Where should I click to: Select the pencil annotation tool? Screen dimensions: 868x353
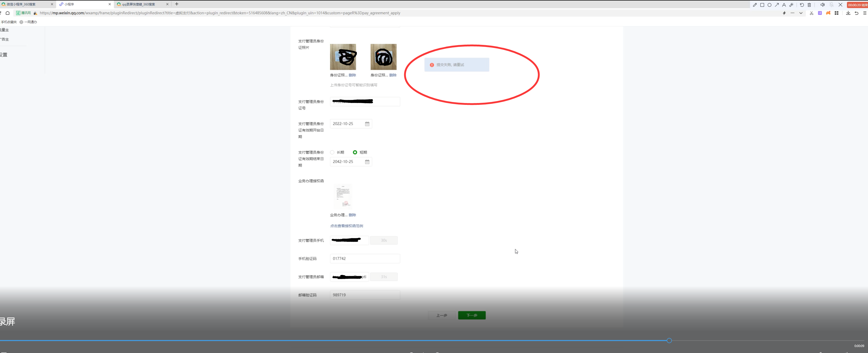point(755,5)
